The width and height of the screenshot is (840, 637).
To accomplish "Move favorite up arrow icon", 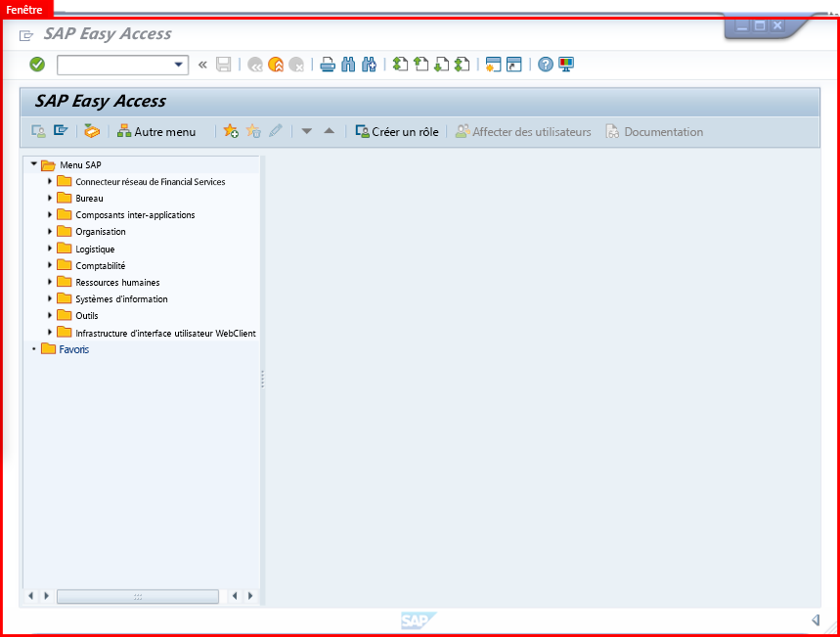I will (x=330, y=131).
